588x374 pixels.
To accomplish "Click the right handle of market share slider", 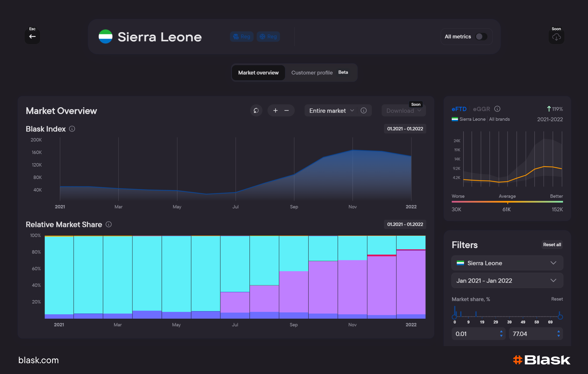I will point(560,317).
